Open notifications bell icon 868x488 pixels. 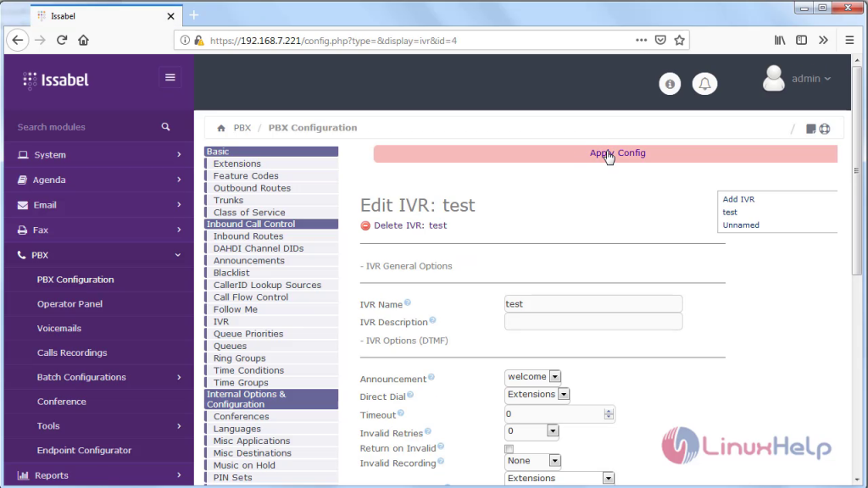pos(704,84)
